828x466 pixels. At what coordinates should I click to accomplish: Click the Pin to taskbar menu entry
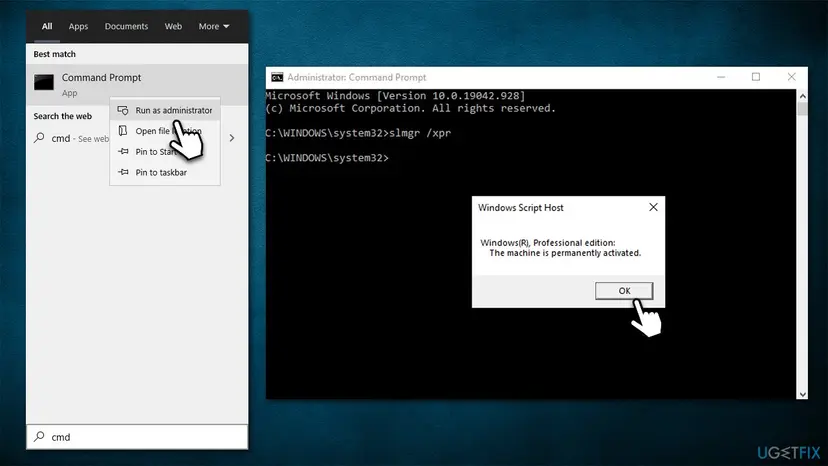coord(165,172)
